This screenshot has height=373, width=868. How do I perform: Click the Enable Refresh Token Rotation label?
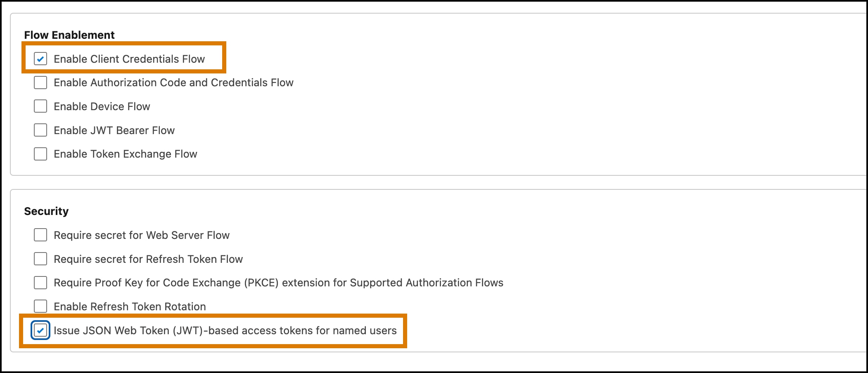130,306
